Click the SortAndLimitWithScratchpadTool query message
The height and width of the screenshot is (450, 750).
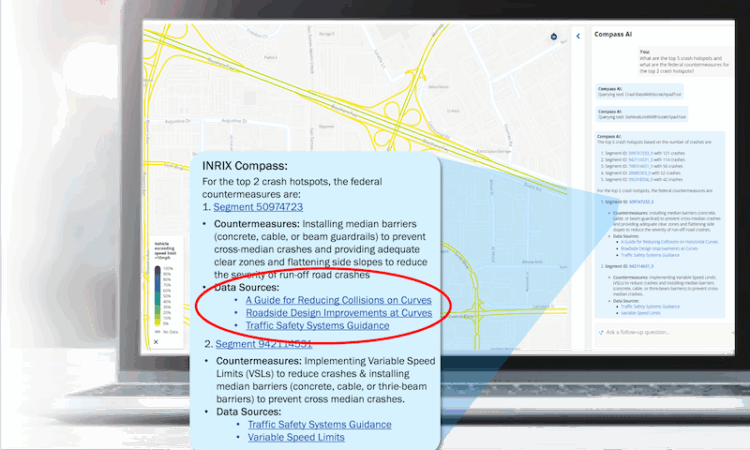641,114
